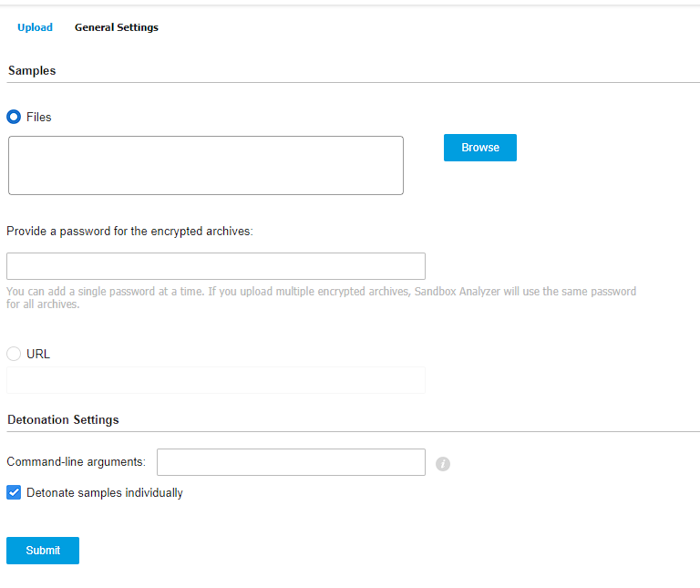
Task: Click the "Provide a password" label text
Action: coord(129,232)
